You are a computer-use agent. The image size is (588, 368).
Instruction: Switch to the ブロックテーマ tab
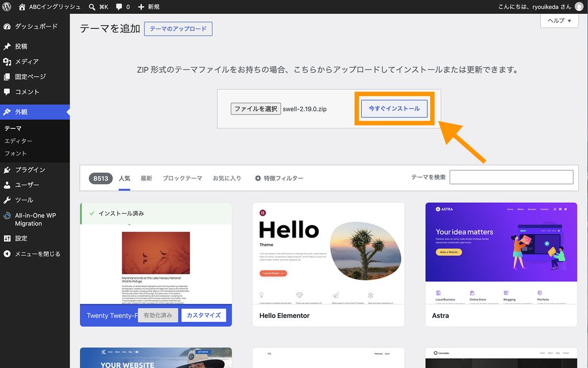pyautogui.click(x=182, y=178)
